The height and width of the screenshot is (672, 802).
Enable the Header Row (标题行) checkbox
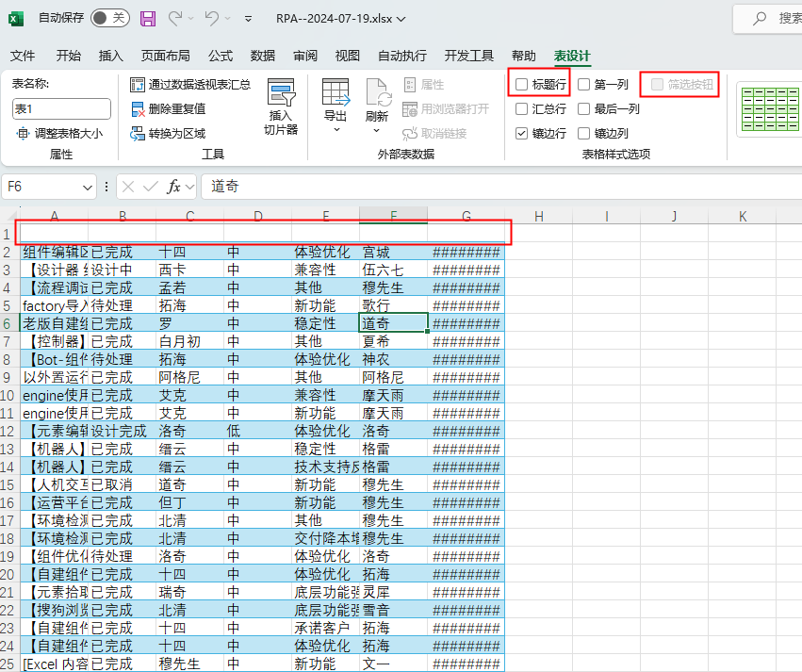tap(522, 85)
